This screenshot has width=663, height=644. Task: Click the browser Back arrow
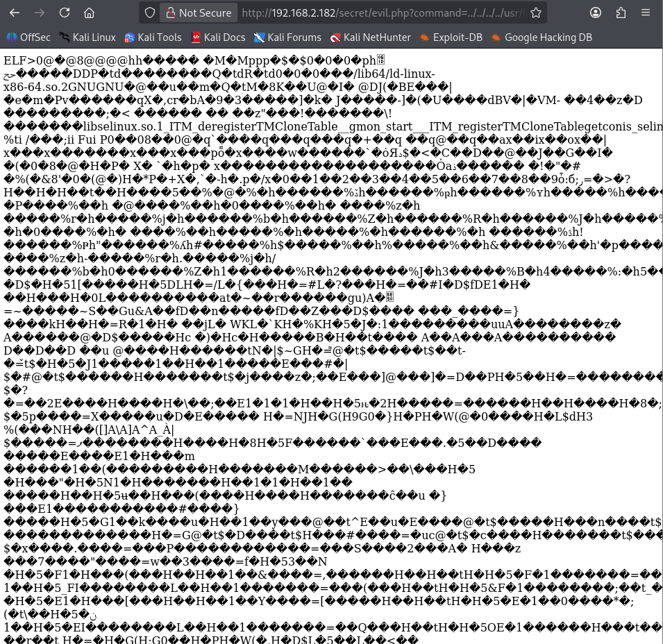[15, 12]
